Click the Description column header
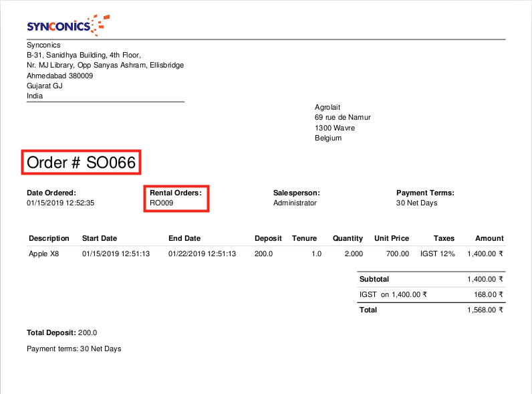Screen dimensions: 532x394 (x=49, y=238)
